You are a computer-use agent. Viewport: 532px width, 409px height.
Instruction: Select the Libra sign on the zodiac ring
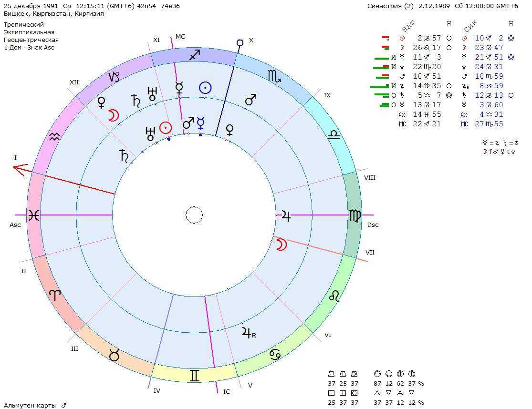click(334, 135)
